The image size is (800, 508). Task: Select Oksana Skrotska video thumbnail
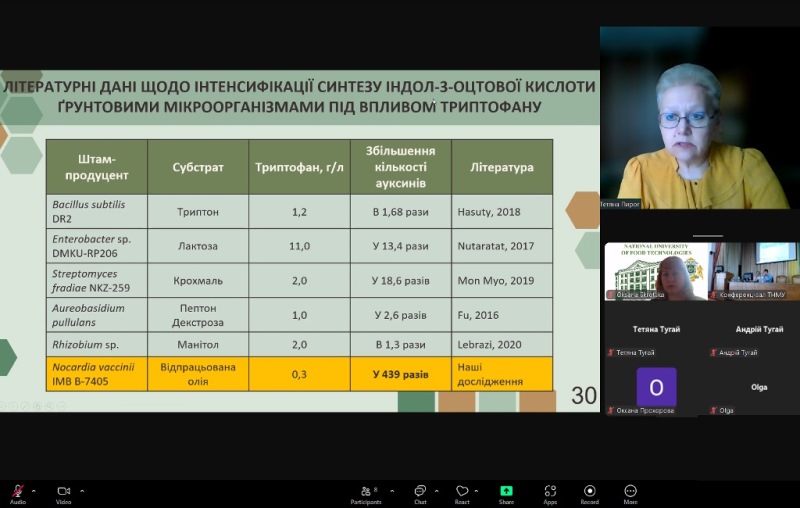pos(656,271)
